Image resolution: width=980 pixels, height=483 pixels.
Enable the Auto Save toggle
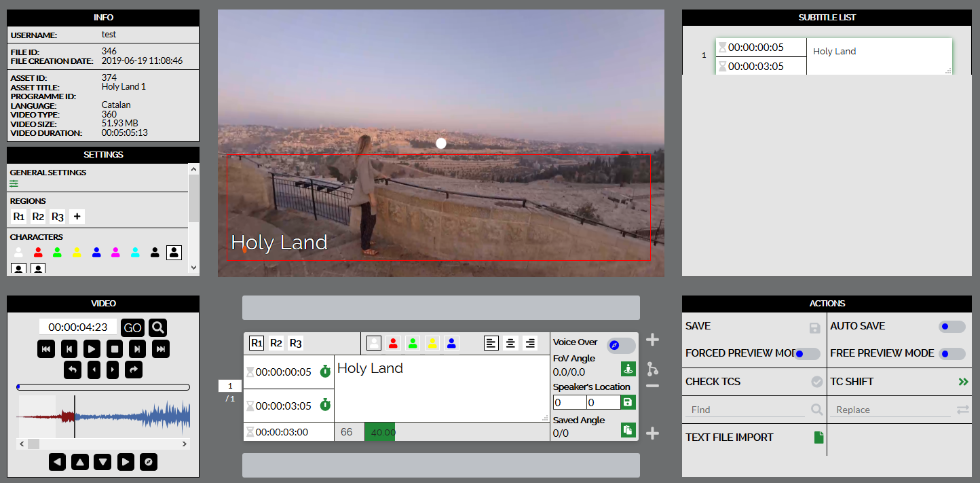pyautogui.click(x=951, y=327)
